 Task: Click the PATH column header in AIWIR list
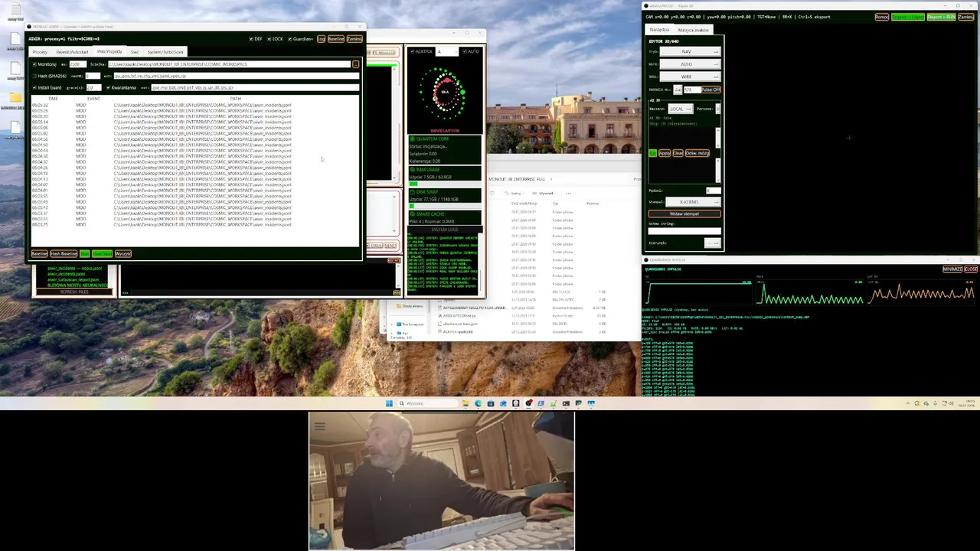point(235,99)
